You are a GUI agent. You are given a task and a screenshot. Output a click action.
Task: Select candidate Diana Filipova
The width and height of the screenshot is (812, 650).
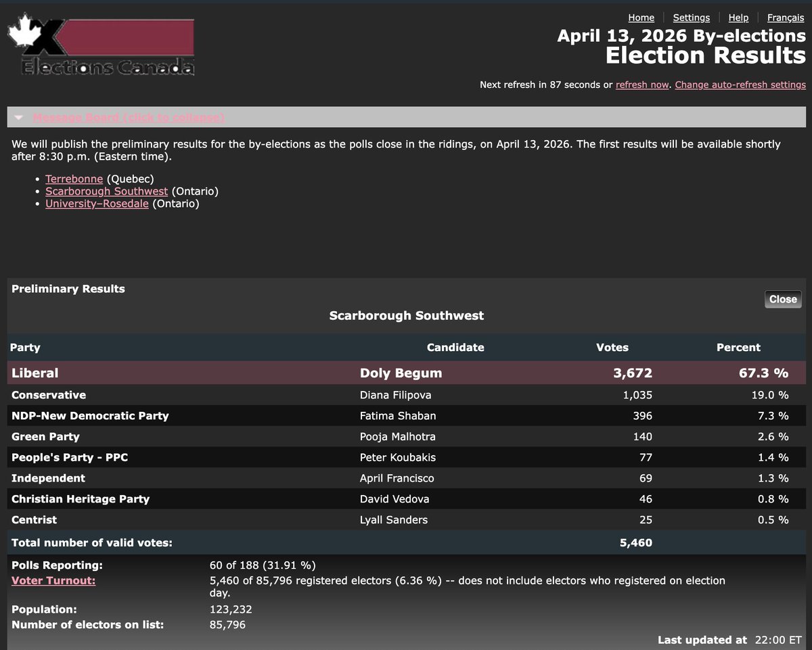[x=395, y=395]
